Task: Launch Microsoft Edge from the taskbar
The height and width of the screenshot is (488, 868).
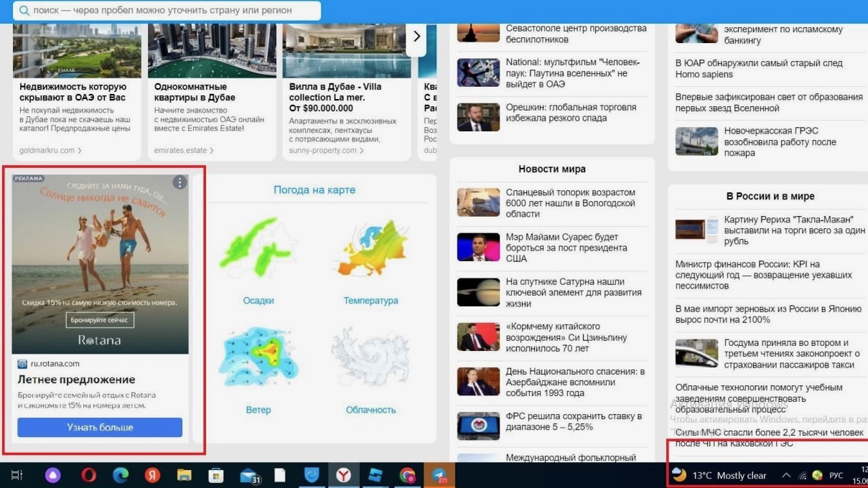Action: (x=120, y=475)
